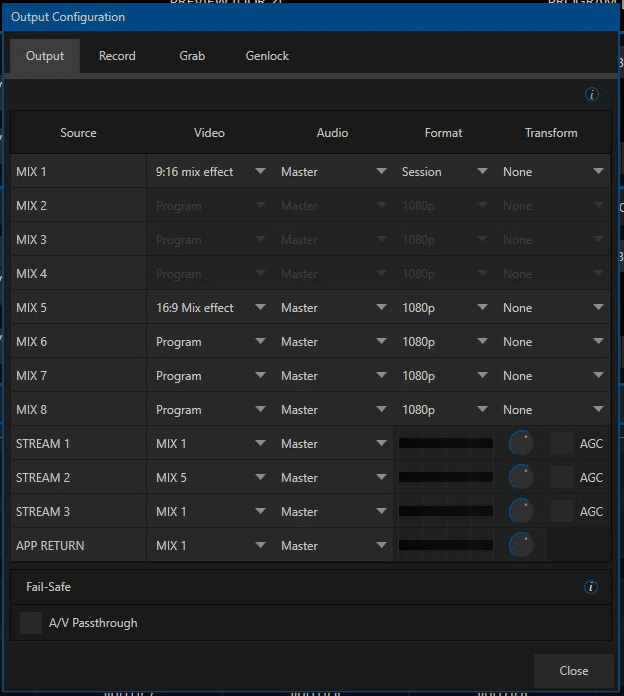Open MIX 8 Transform dropdown
Image resolution: width=624 pixels, height=696 pixels.
553,410
